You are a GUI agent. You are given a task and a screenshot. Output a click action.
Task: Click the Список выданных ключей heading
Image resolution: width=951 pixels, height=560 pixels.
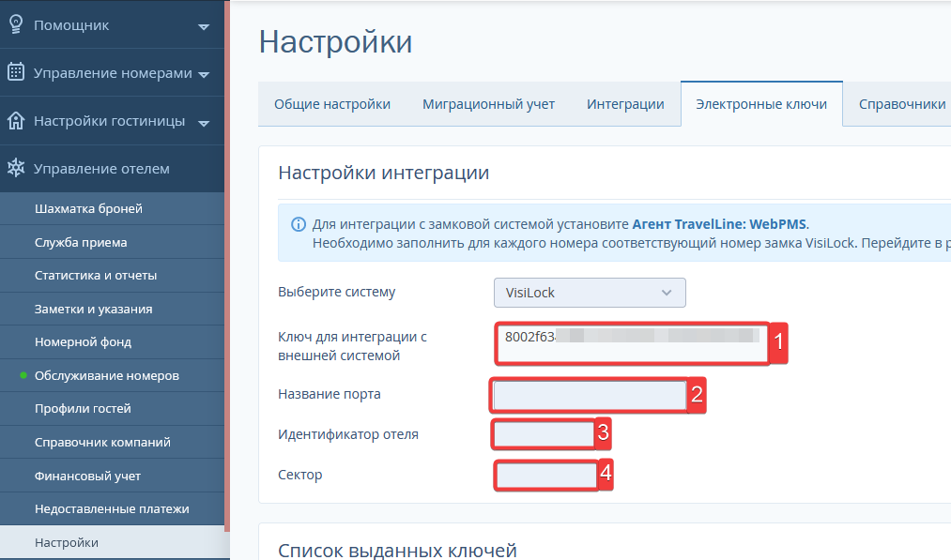coord(397,551)
